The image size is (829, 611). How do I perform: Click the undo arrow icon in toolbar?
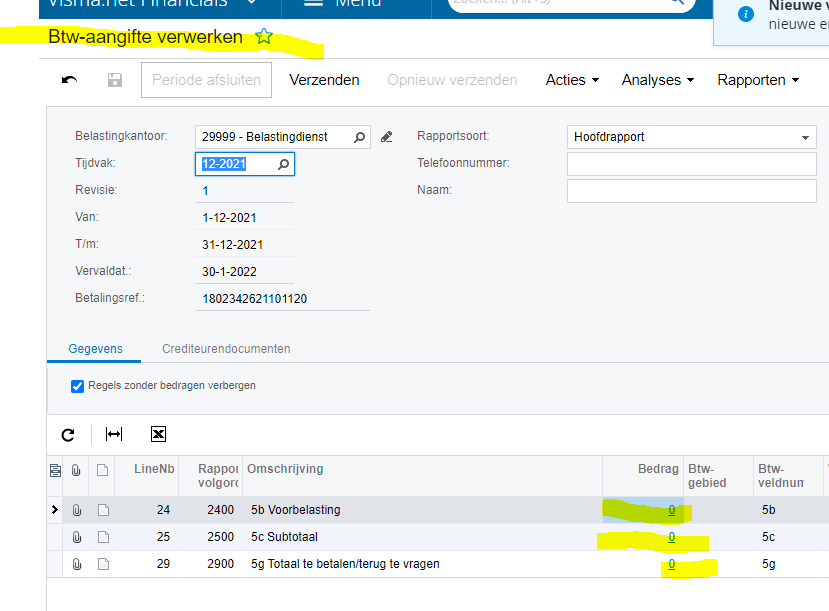69,80
